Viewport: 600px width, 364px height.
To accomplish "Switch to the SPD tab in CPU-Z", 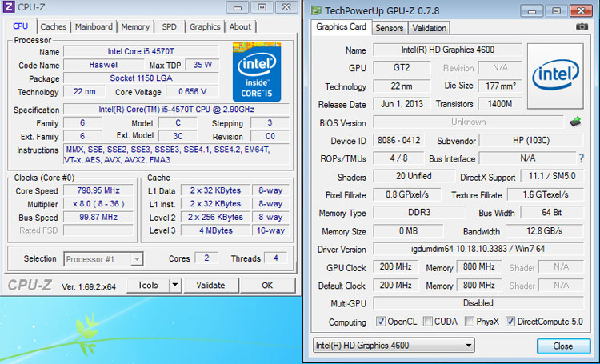I will (169, 26).
